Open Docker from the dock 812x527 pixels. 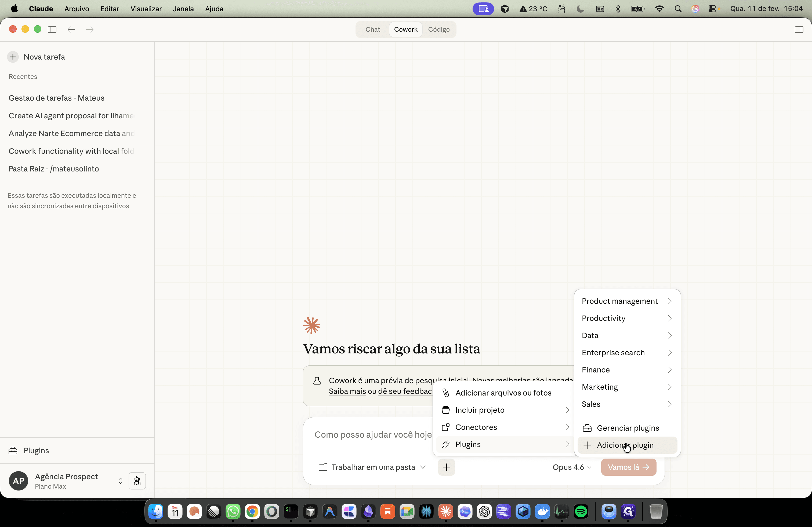[x=542, y=511]
